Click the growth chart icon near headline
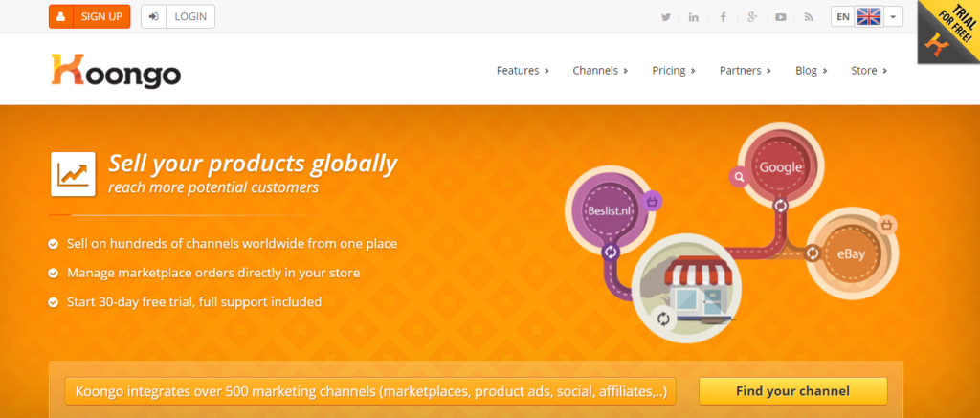 [x=73, y=174]
